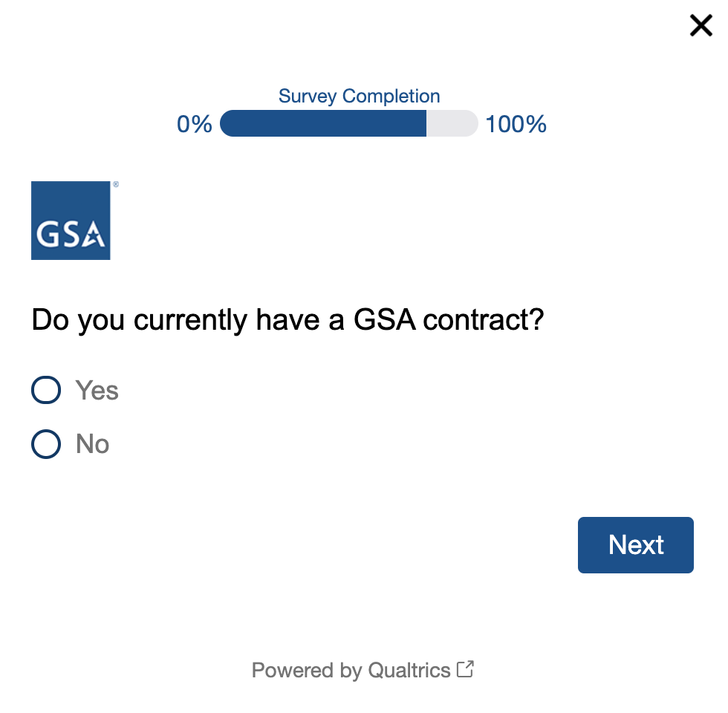Click the "Yes" answer label text
The image size is (728, 713).
click(97, 391)
